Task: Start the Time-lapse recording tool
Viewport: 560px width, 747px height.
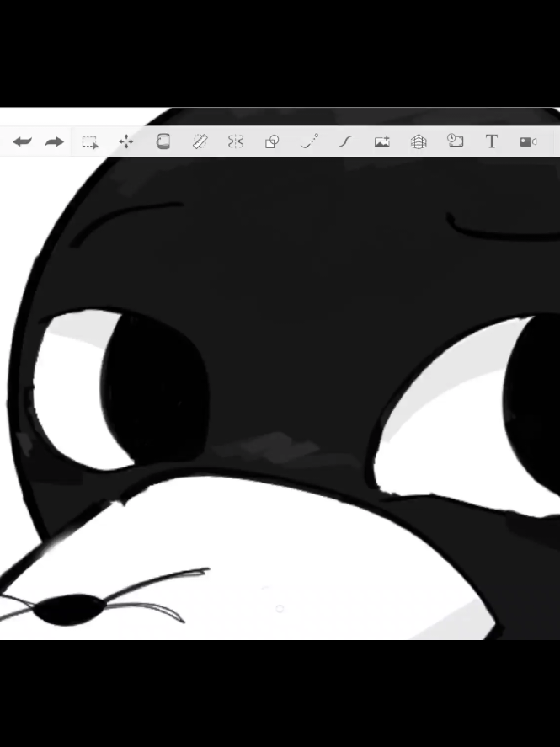Action: click(x=456, y=141)
